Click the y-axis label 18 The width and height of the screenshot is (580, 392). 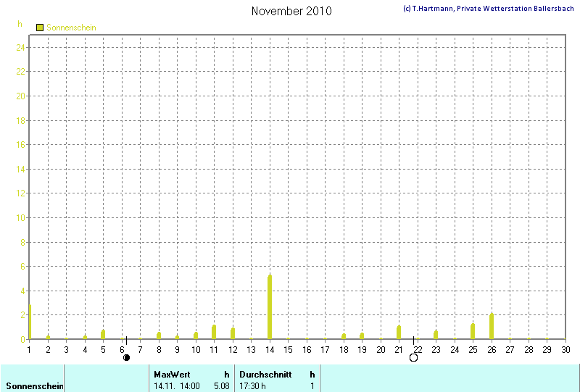pos(20,120)
